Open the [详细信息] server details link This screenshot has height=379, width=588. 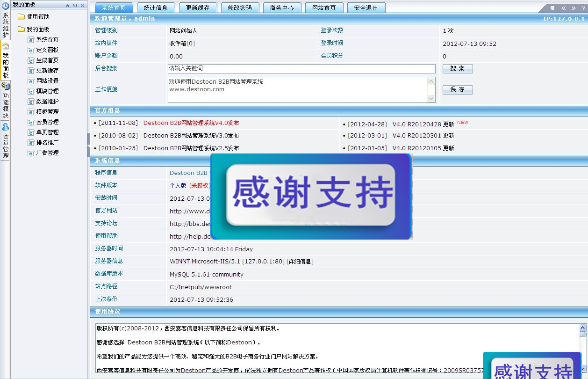point(300,262)
